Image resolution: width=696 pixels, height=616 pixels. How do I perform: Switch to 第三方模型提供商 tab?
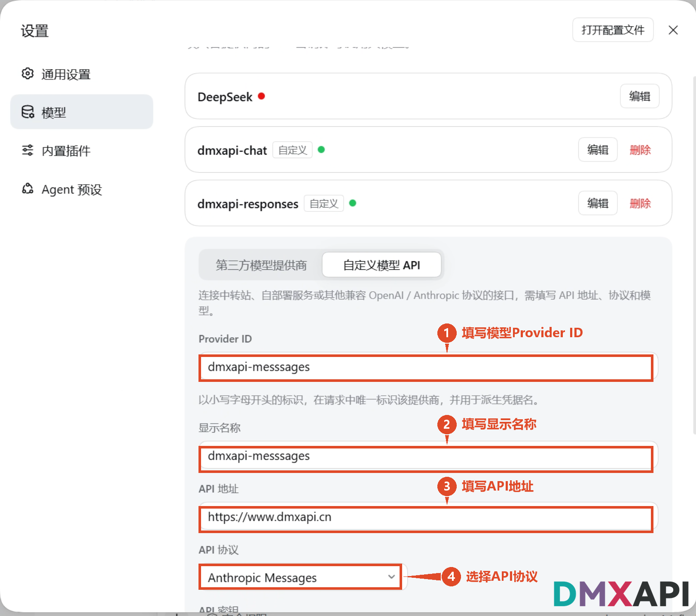[x=261, y=265]
